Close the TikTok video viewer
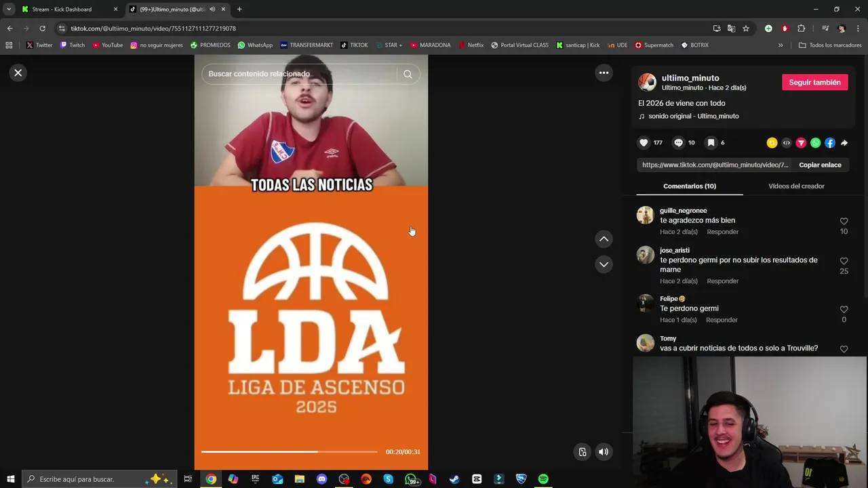This screenshot has width=868, height=488. tap(18, 73)
